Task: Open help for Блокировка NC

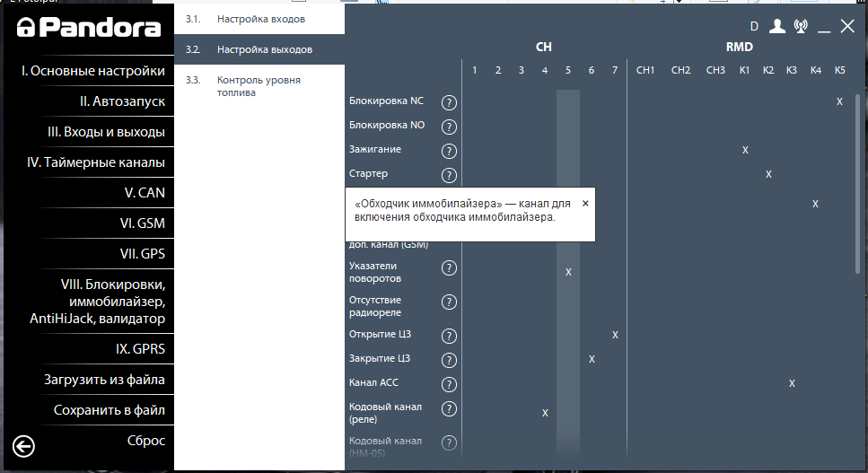Action: [449, 102]
